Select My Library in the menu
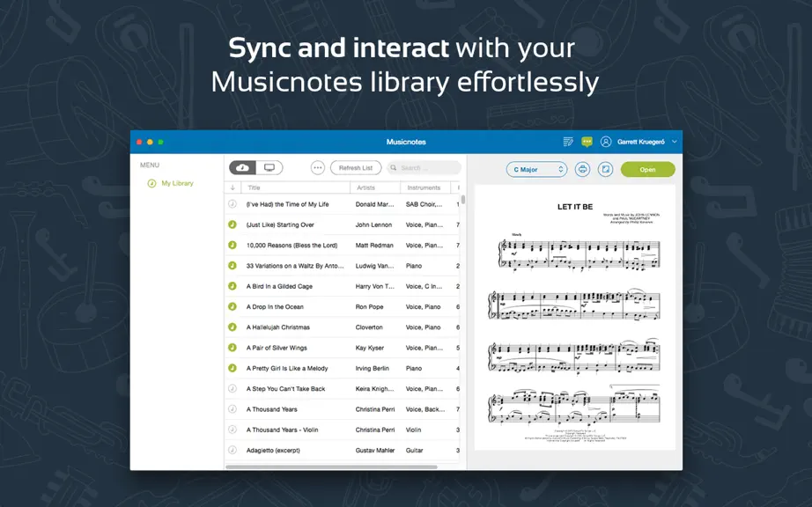This screenshot has height=507, width=812. click(x=177, y=183)
